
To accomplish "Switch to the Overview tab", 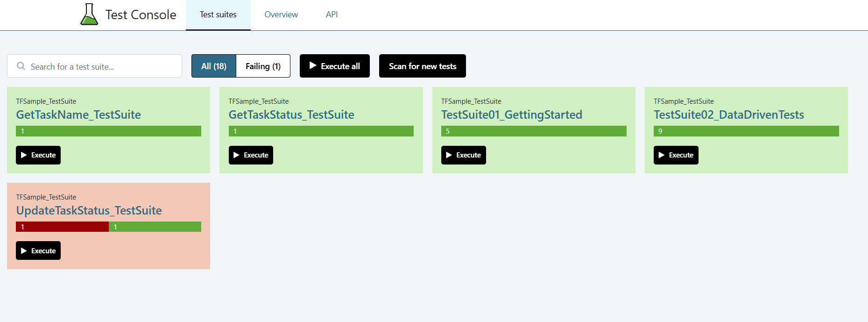I will [281, 14].
